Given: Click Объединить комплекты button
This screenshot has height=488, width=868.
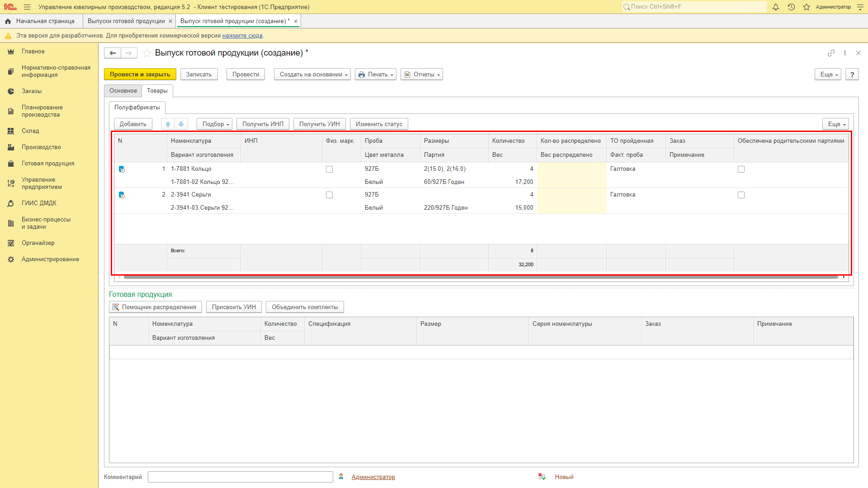Looking at the screenshot, I should pos(305,307).
